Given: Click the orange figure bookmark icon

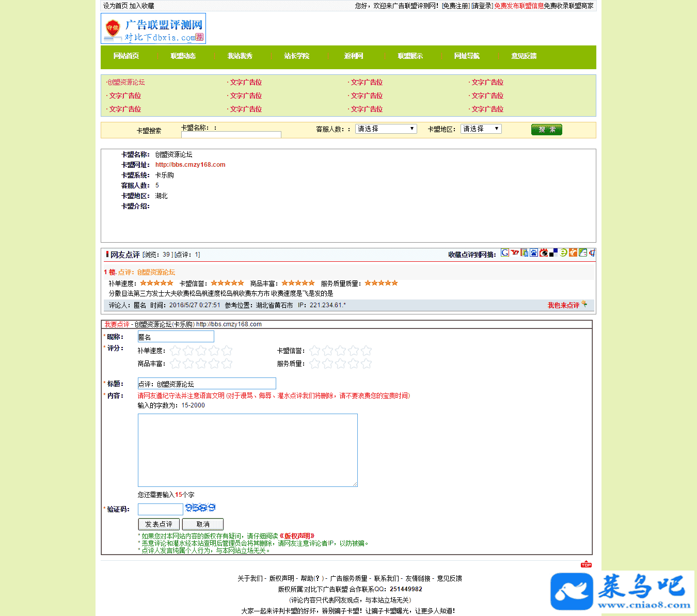Looking at the screenshot, I should click(573, 252).
